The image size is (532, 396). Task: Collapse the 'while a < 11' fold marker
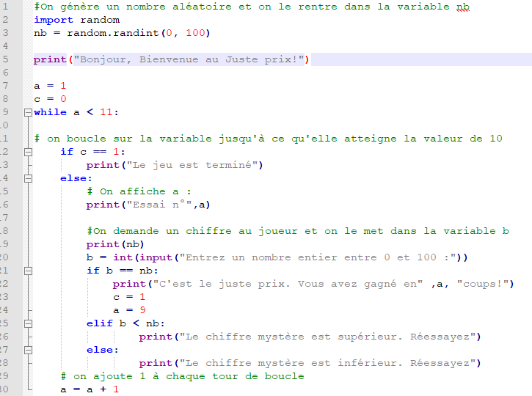[x=28, y=112]
